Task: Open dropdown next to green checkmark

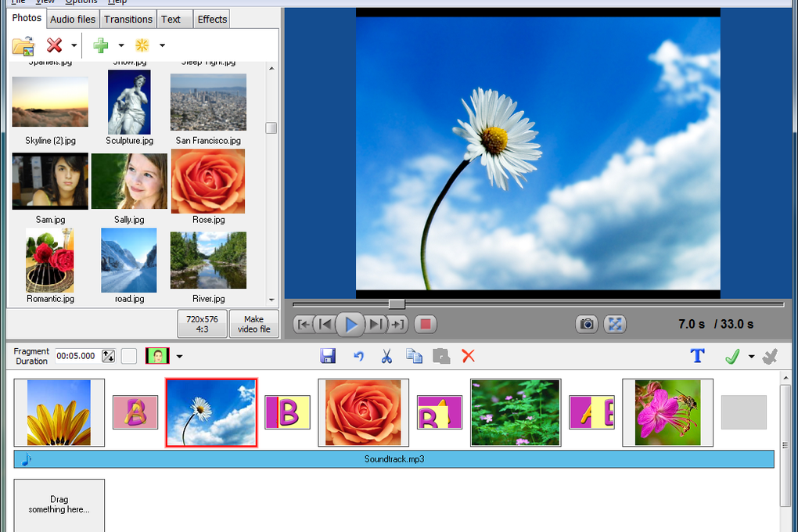Action: tap(751, 357)
